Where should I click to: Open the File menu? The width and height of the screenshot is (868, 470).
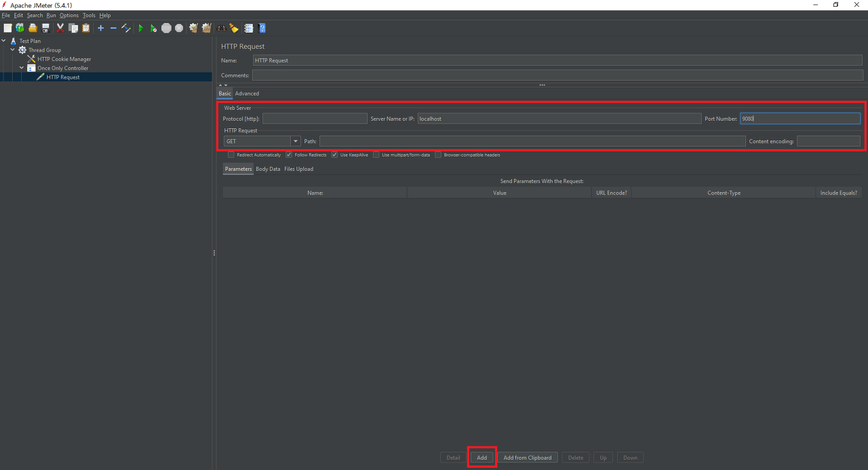point(5,15)
